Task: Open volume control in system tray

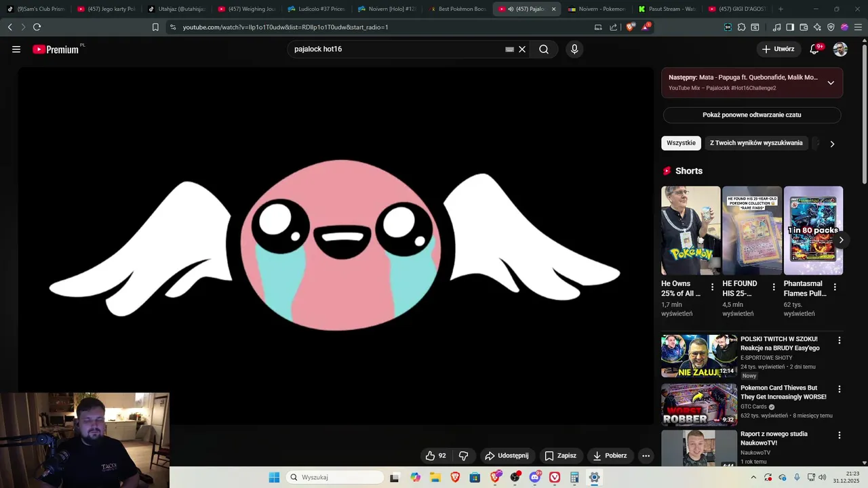Action: (x=823, y=477)
